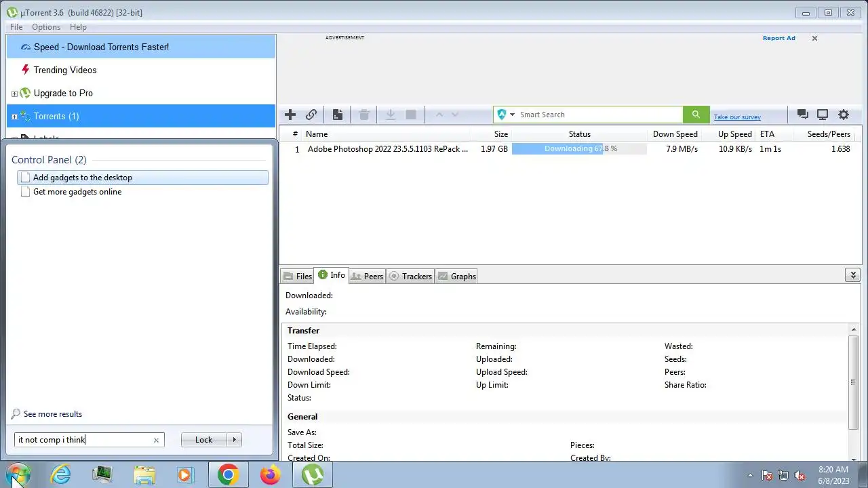Screen dimensions: 868x488
Task: Click the network tray icon
Action: [783, 475]
